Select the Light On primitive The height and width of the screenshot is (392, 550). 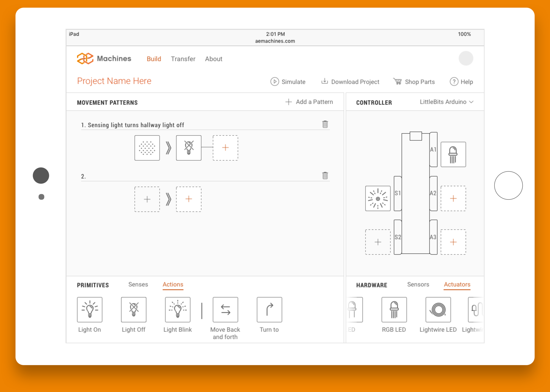coord(90,310)
